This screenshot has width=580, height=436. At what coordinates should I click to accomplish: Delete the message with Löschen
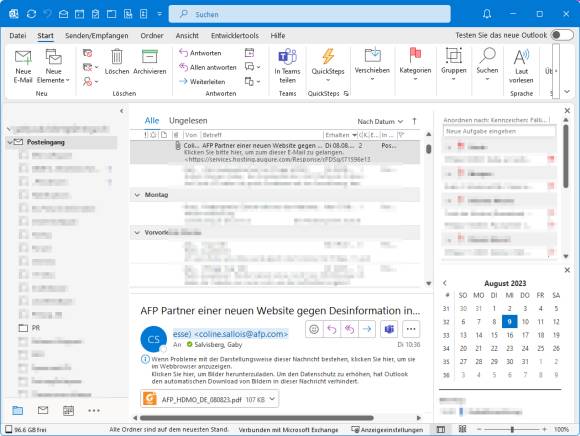[117, 62]
